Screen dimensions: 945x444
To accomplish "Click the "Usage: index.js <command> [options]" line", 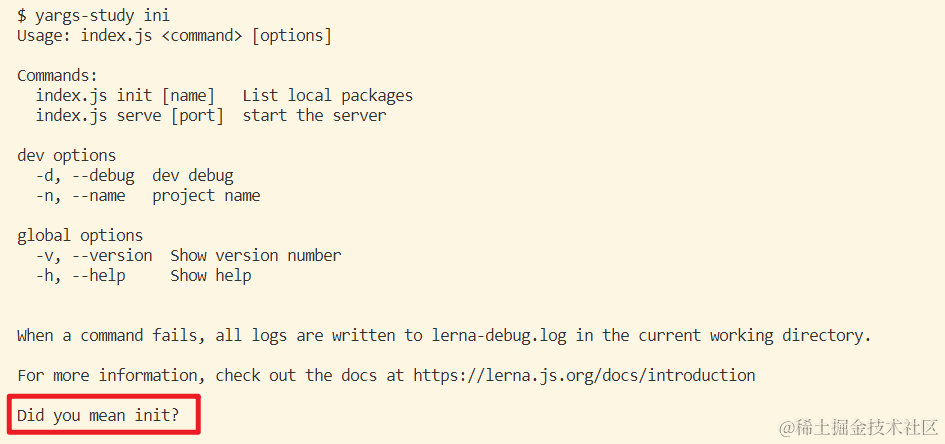I will point(174,35).
